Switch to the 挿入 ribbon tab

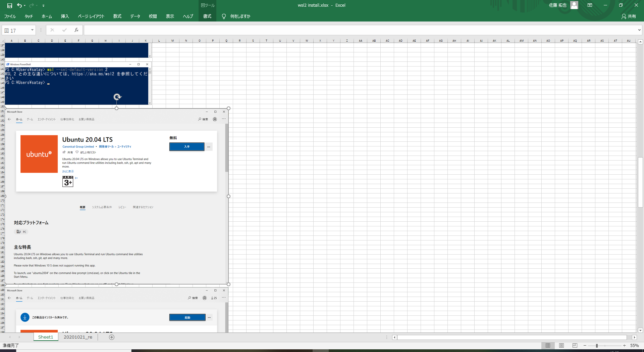click(65, 16)
